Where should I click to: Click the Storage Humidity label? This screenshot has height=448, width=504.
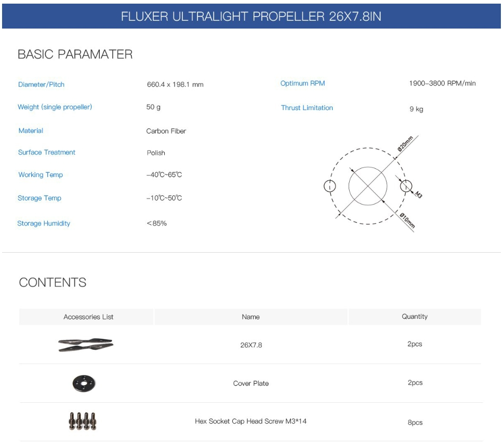(44, 223)
